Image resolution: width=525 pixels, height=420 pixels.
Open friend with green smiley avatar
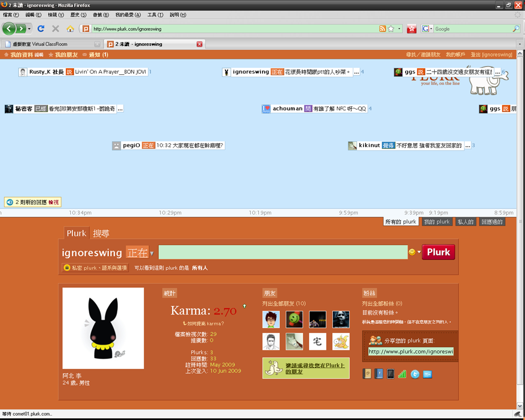[x=294, y=319]
